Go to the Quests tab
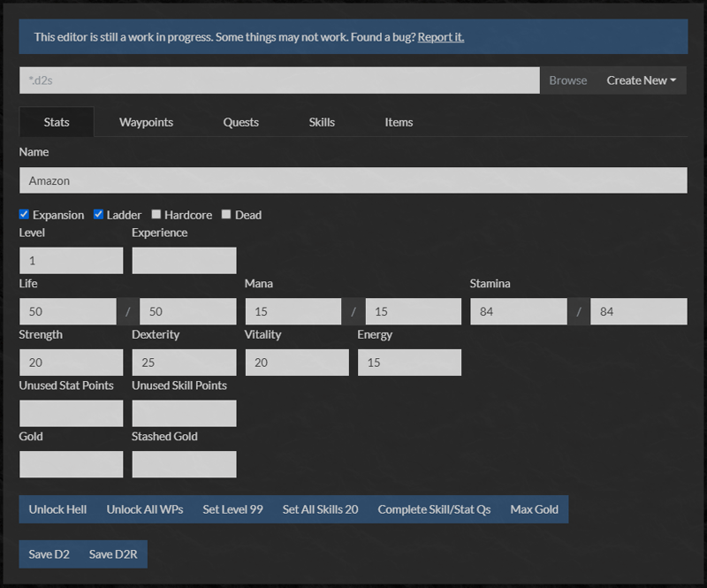 tap(240, 122)
